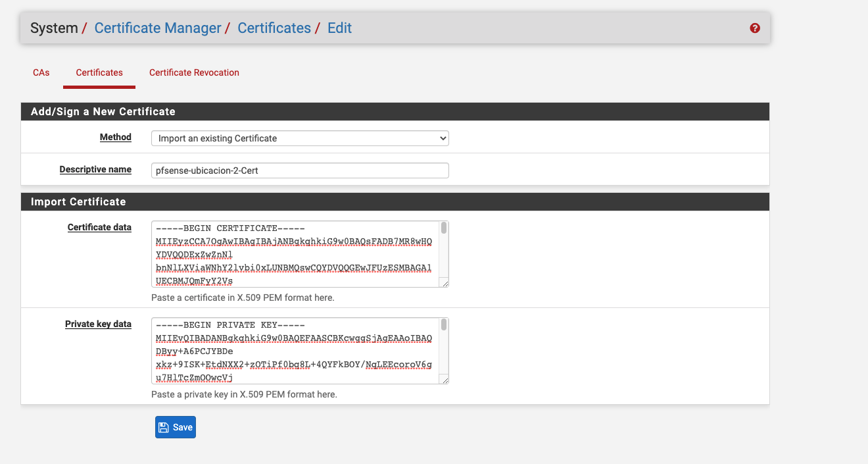Open the Certificate Revocation tab
Image resolution: width=868 pixels, height=464 pixels.
194,72
